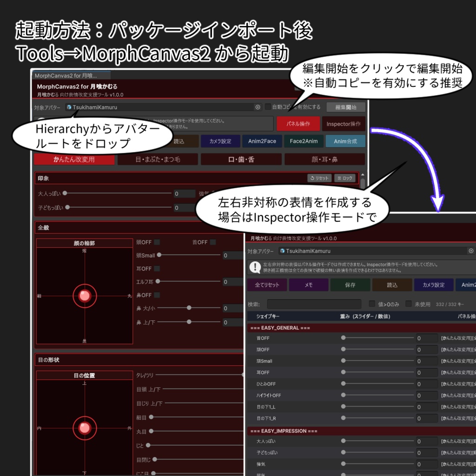Click 目の下1_R row value field
Image resolution: width=476 pixels, height=476 pixels.
point(427,418)
